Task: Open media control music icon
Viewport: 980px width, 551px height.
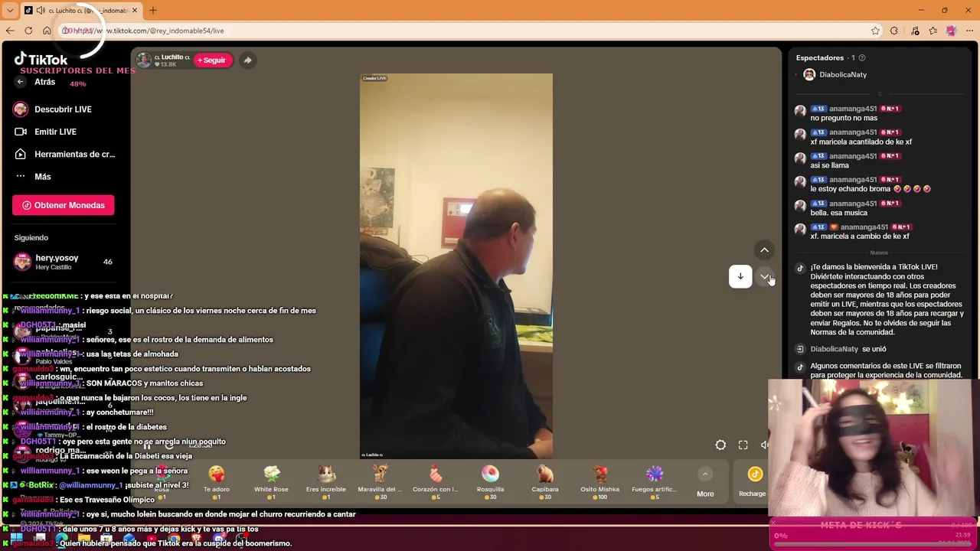Action: pyautogui.click(x=915, y=31)
